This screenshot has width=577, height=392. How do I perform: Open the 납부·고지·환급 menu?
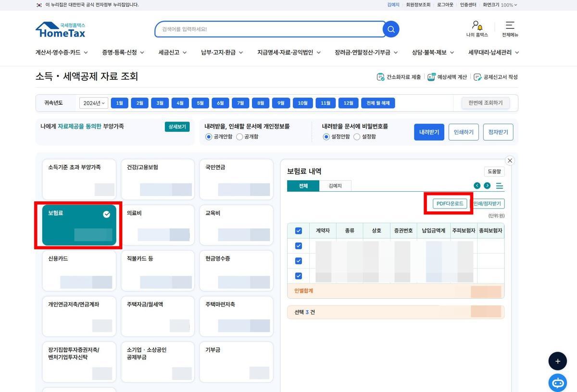(x=222, y=52)
